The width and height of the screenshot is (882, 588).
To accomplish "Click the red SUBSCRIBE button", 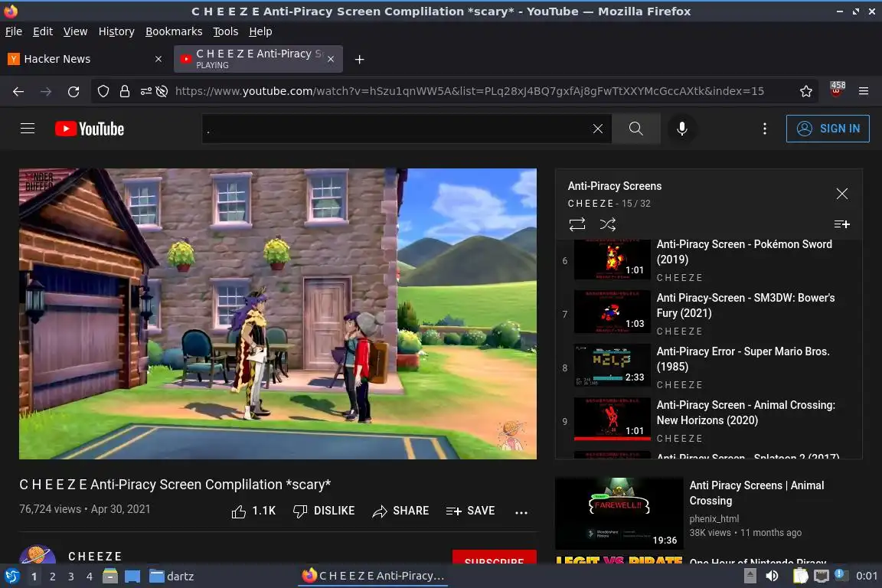I will tap(494, 557).
